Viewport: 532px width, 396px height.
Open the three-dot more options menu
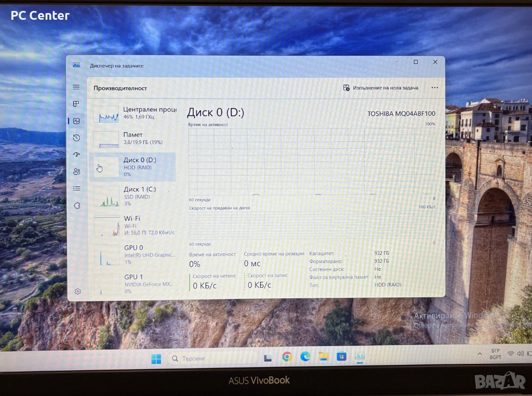point(434,88)
